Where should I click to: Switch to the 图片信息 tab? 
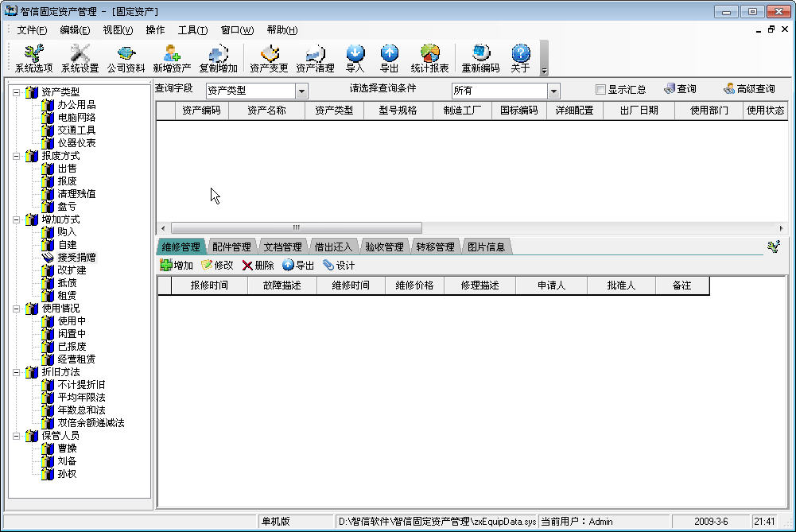(x=486, y=247)
